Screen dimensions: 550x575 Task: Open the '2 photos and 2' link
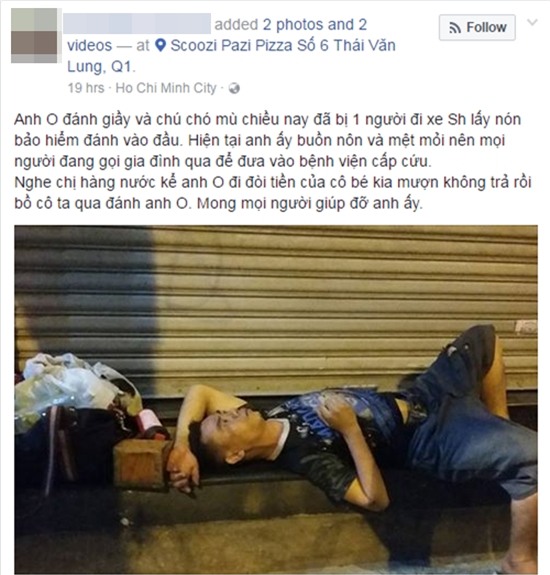(315, 25)
